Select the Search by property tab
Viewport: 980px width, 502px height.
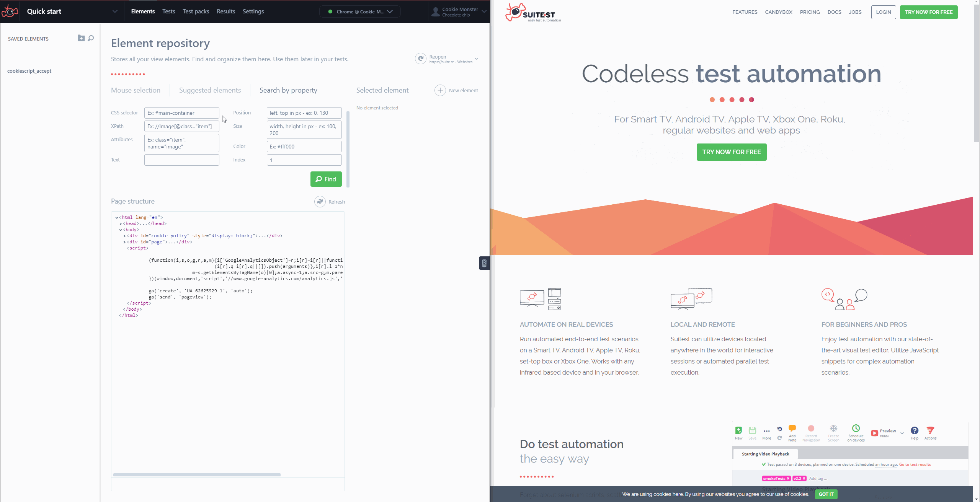pyautogui.click(x=288, y=90)
